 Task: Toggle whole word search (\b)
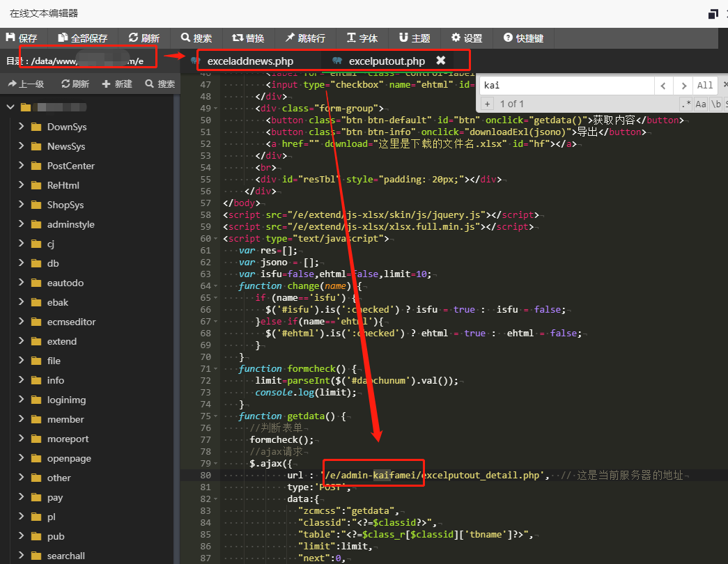(715, 104)
